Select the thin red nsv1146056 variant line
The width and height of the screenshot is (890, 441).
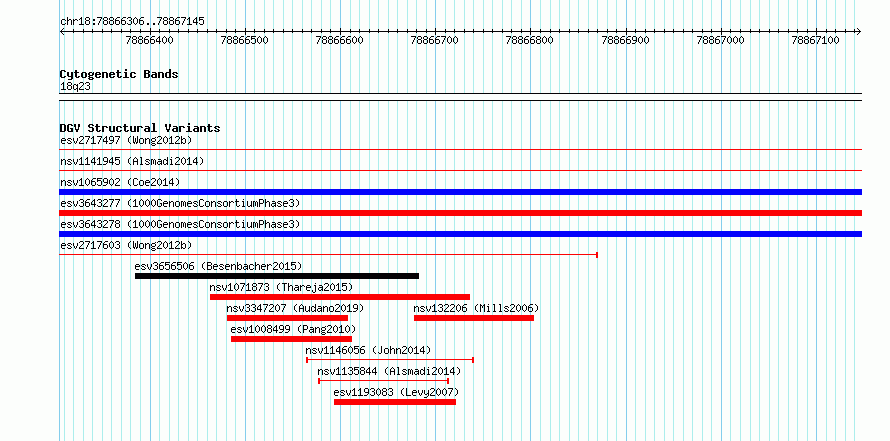pos(390,360)
